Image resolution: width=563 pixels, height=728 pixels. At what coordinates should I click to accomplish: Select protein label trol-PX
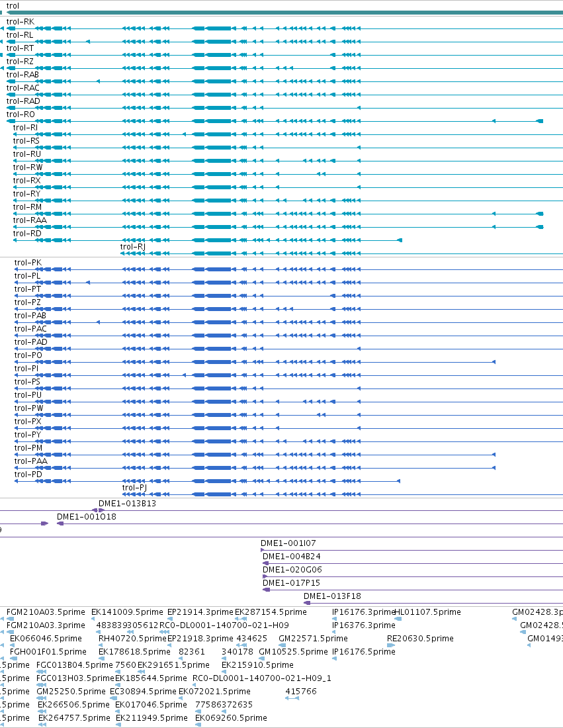(x=28, y=422)
